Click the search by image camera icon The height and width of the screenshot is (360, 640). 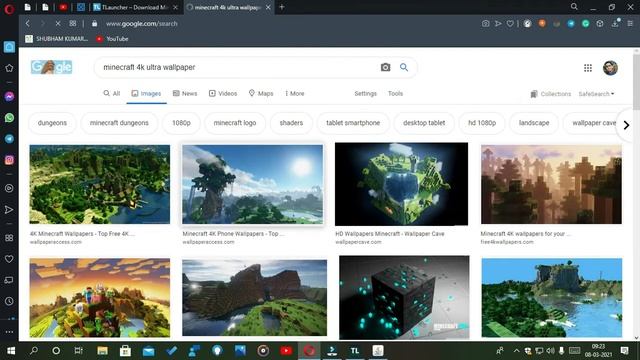pos(385,67)
